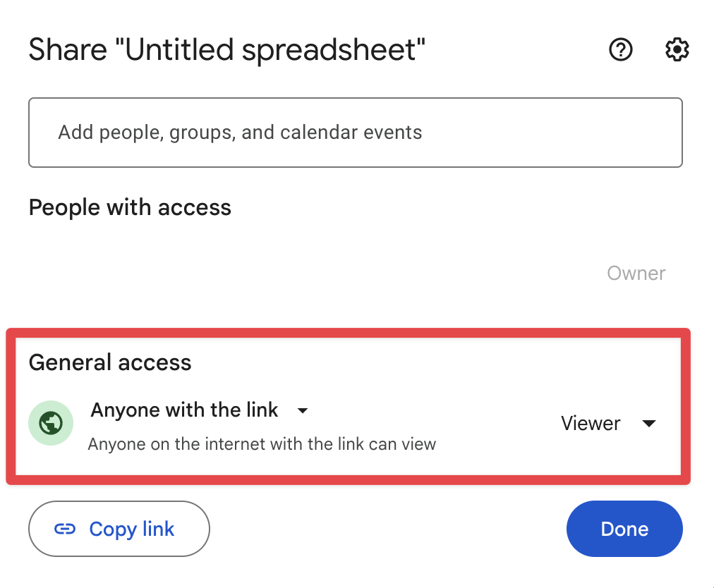
Task: Click the 'Anyone with the link' bold text
Action: click(184, 410)
